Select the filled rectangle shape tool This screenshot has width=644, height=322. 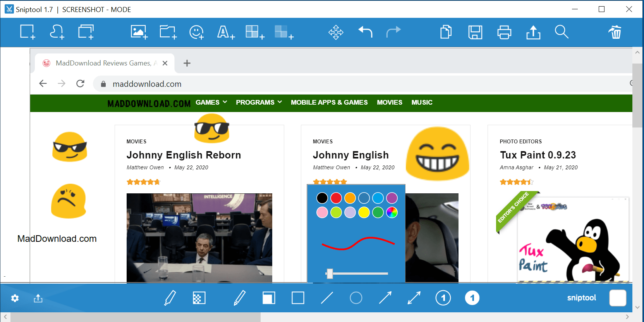(x=269, y=298)
